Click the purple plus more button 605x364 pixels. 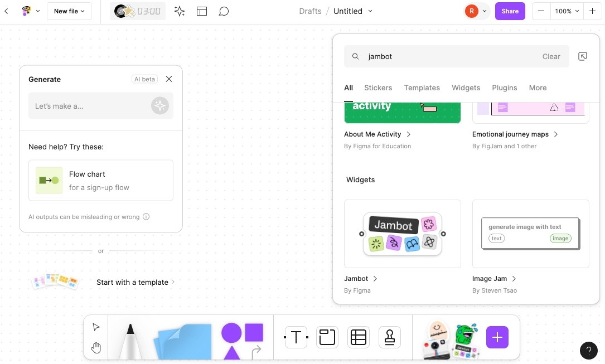(497, 337)
